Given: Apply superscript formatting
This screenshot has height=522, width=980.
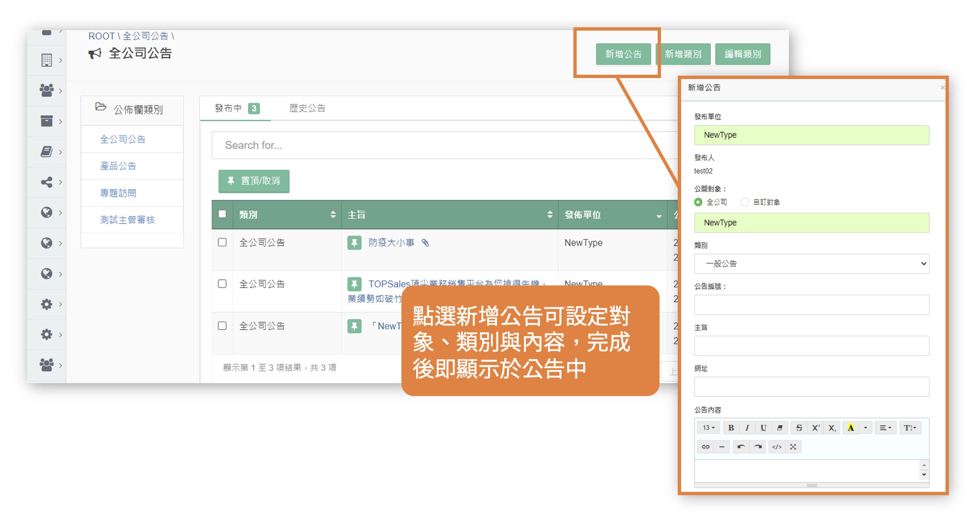Looking at the screenshot, I should [x=815, y=428].
